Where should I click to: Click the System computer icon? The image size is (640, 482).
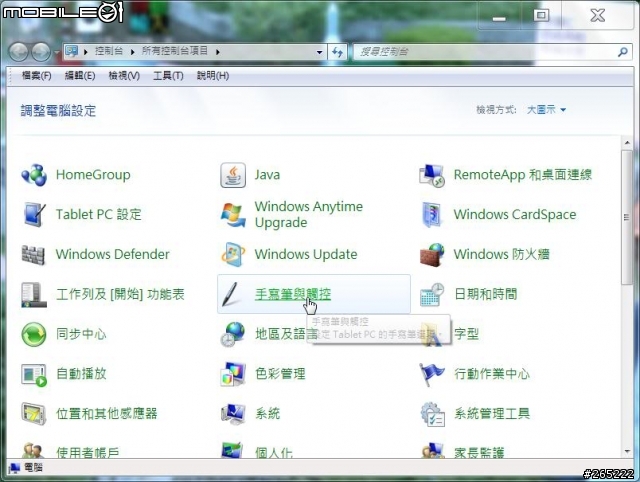point(233,414)
